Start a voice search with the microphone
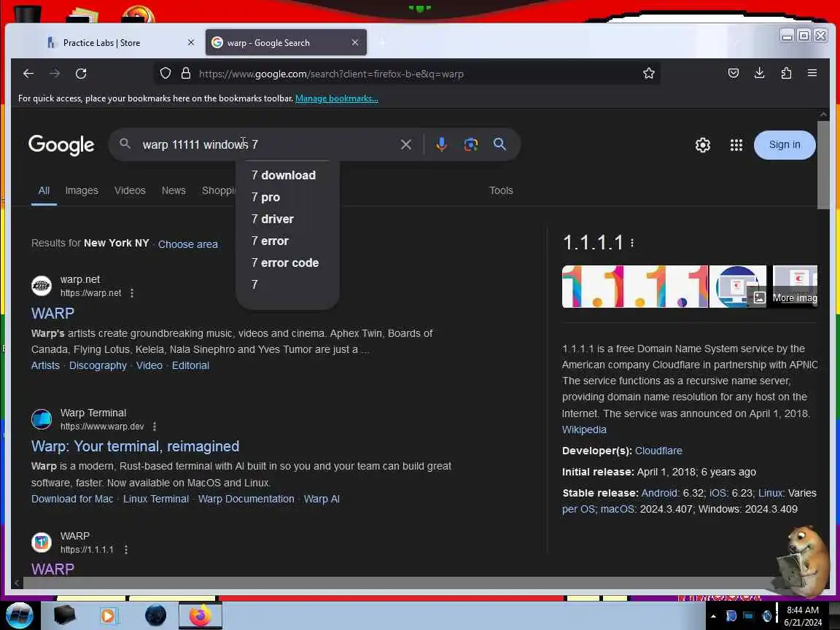Screen dimensions: 840x630 [x=441, y=144]
